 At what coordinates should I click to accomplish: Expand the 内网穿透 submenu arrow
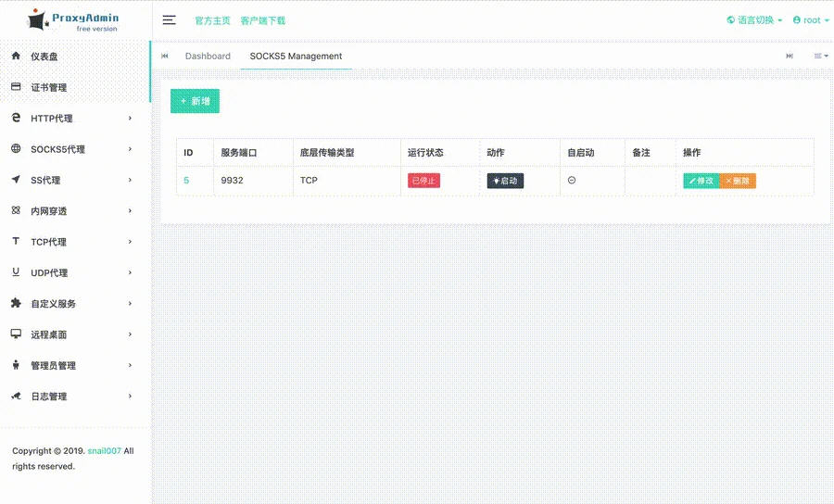pos(130,210)
